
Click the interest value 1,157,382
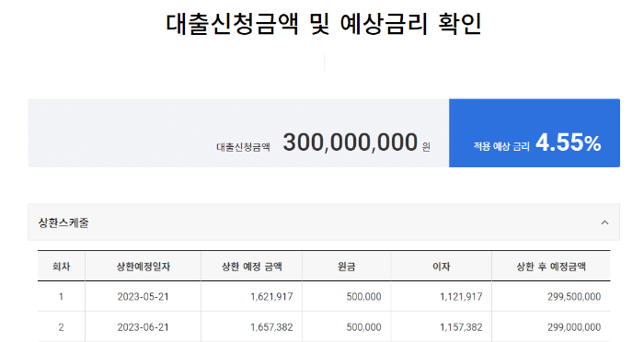coord(461,327)
